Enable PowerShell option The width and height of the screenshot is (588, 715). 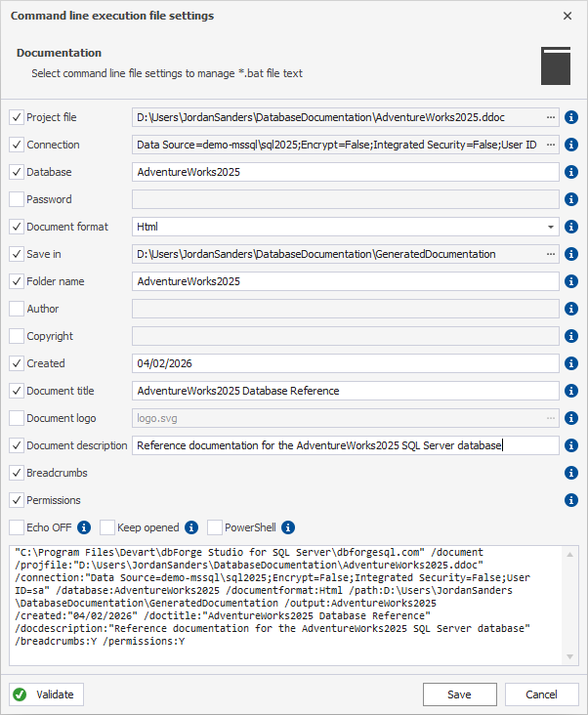[x=215, y=527]
